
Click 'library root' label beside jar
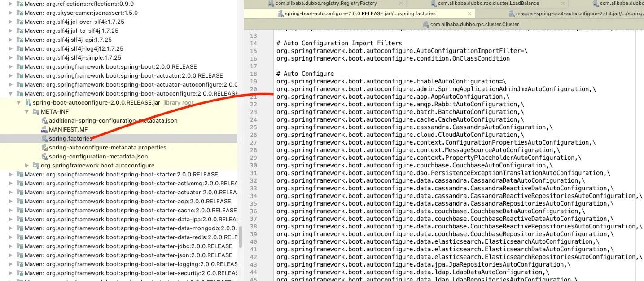click(x=179, y=102)
